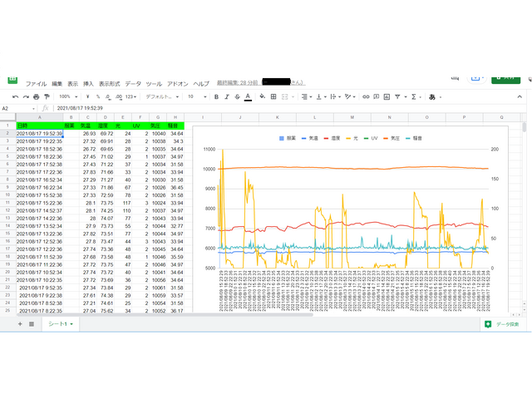Click the Redo arrow icon
532x399 pixels.
tap(26, 96)
